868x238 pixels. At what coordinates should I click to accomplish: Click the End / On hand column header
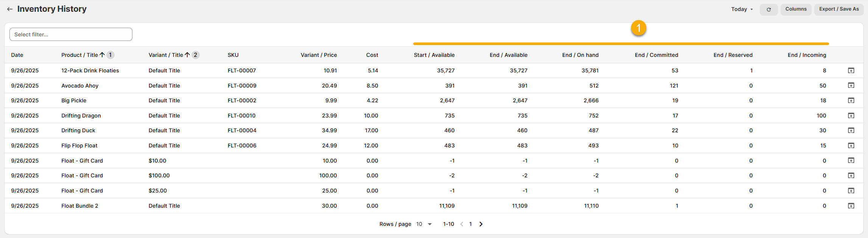tap(580, 55)
